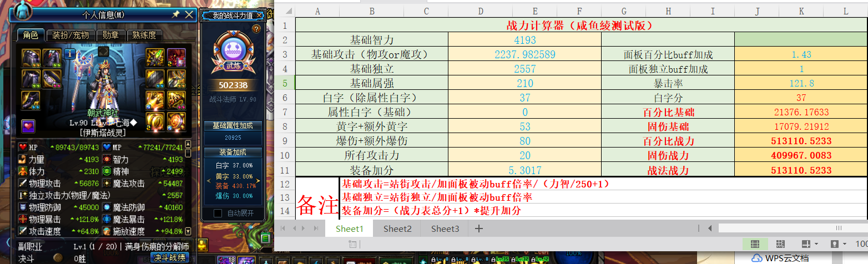Click the status bar form icon below sheet tabs
The height and width of the screenshot is (264, 868).
tap(352, 243)
